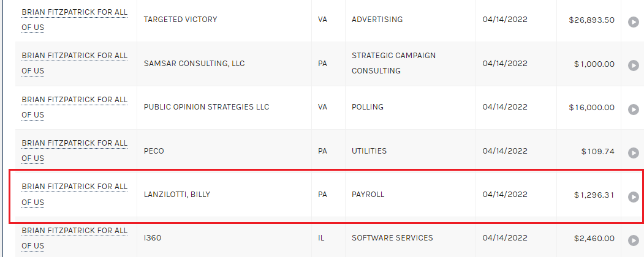This screenshot has width=644, height=257.
Task: Open committee link in I360 row
Action: [x=74, y=238]
